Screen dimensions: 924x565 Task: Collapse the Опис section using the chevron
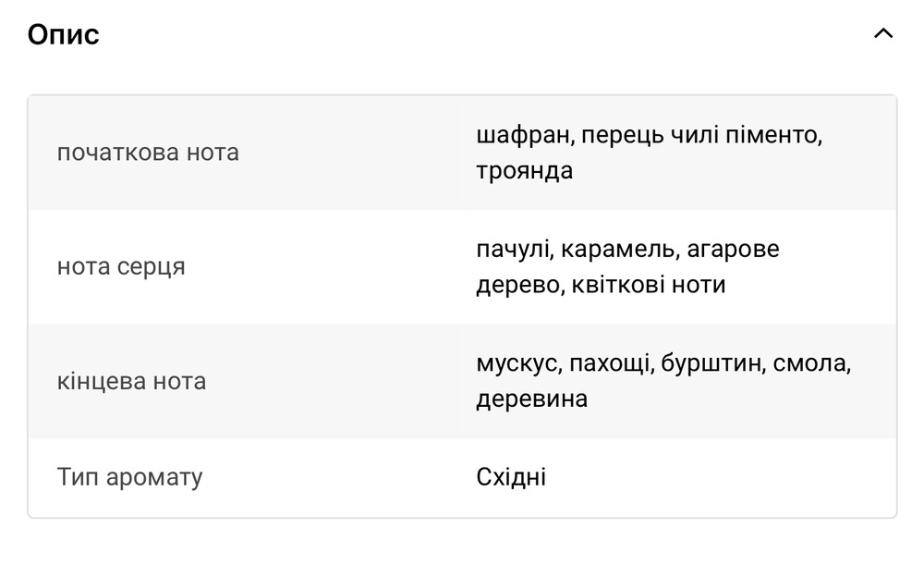pyautogui.click(x=882, y=34)
